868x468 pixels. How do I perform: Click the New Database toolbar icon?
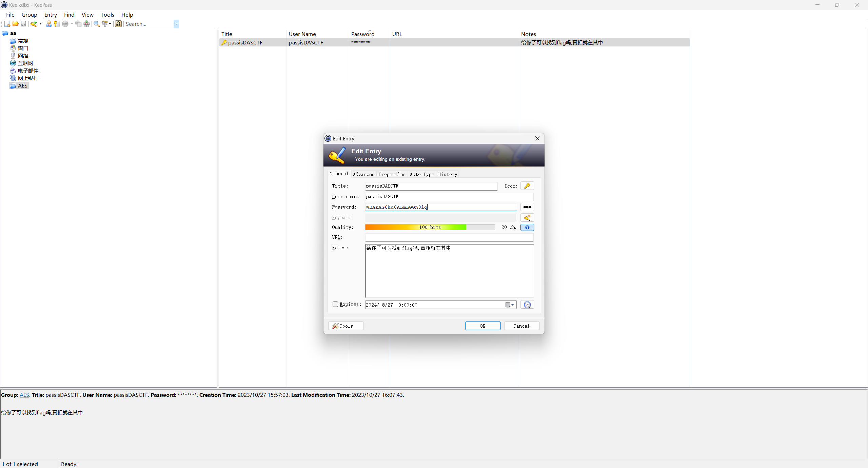point(7,24)
